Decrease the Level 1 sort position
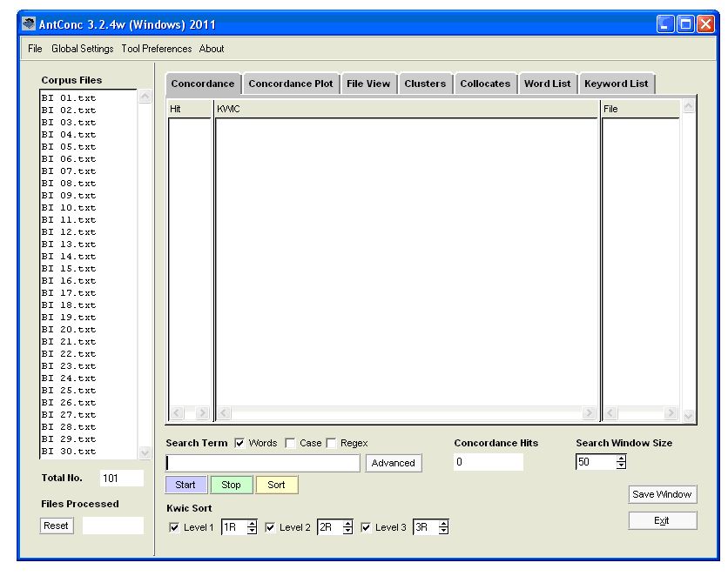This screenshot has height=576, width=728. pyautogui.click(x=252, y=531)
